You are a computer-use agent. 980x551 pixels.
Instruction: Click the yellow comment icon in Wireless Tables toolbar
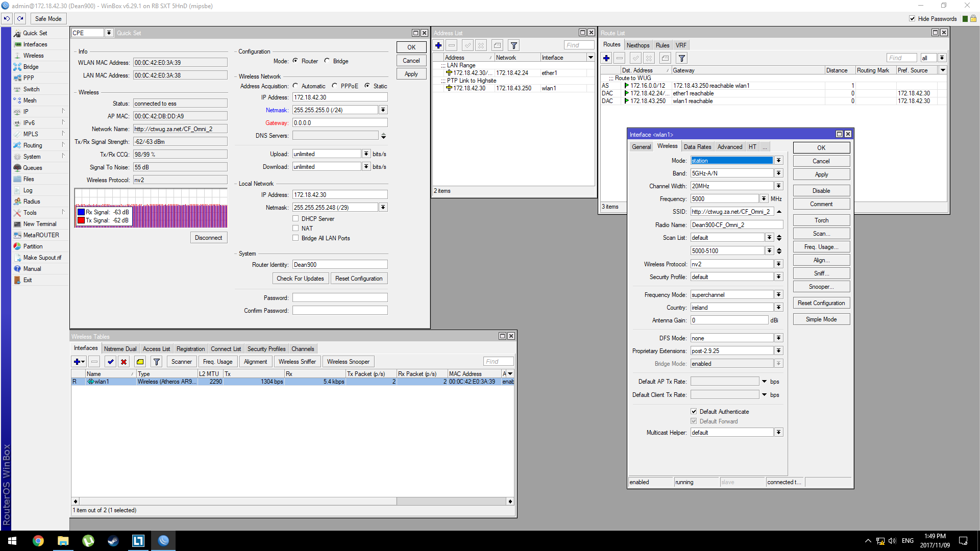(x=140, y=362)
